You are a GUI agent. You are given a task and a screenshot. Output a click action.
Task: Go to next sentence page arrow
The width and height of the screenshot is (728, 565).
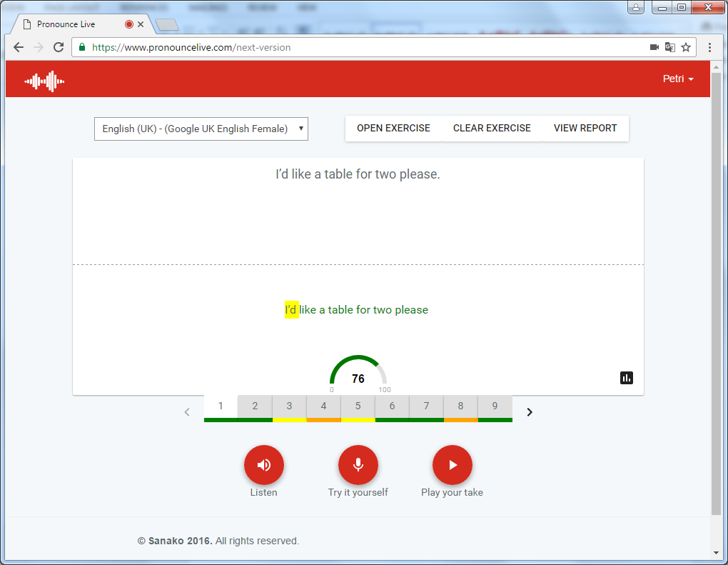click(x=530, y=411)
